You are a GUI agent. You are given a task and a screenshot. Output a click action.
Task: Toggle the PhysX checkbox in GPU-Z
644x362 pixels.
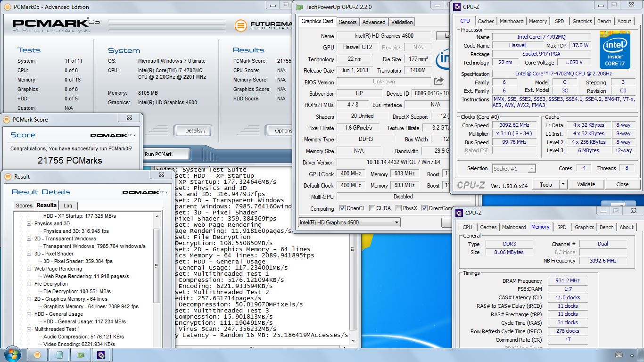[399, 208]
